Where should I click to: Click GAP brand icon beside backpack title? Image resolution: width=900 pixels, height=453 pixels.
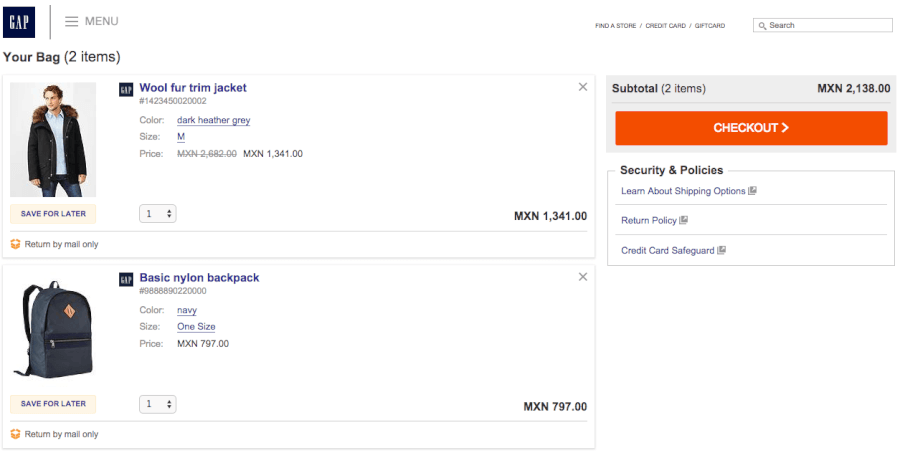click(x=126, y=279)
